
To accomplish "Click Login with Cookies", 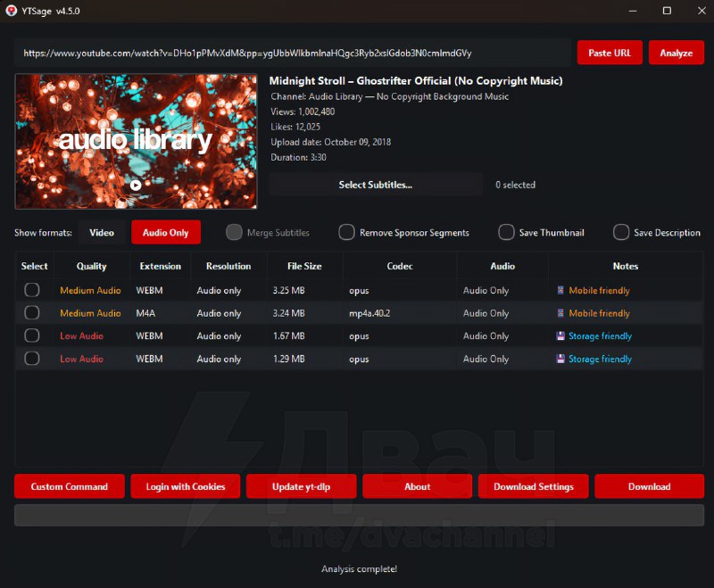I will coord(186,486).
